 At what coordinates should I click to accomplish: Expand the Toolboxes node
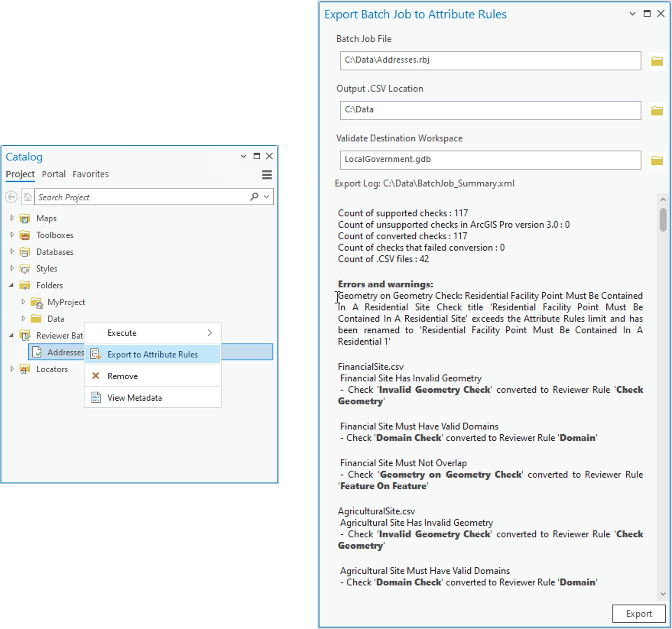point(12,235)
